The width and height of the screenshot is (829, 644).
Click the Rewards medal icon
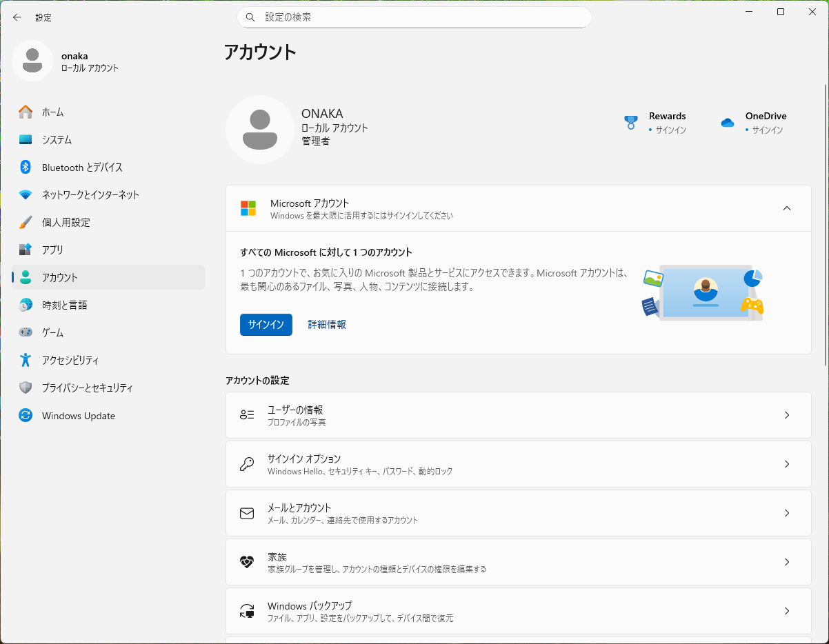tap(630, 123)
